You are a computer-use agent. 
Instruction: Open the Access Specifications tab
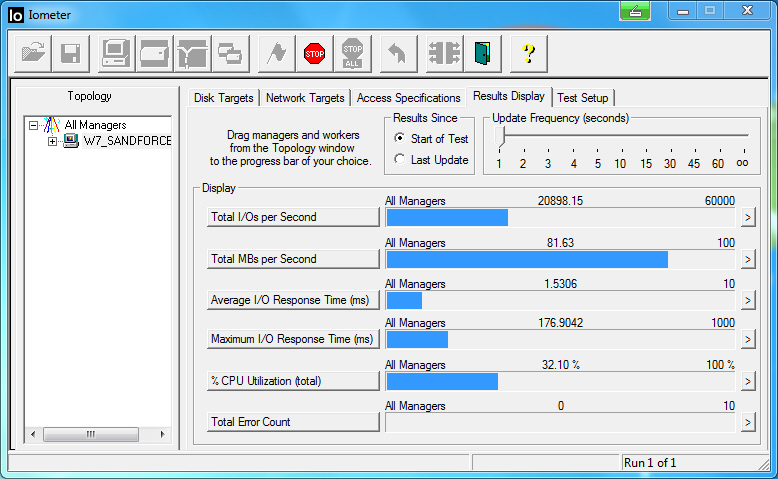pos(408,98)
